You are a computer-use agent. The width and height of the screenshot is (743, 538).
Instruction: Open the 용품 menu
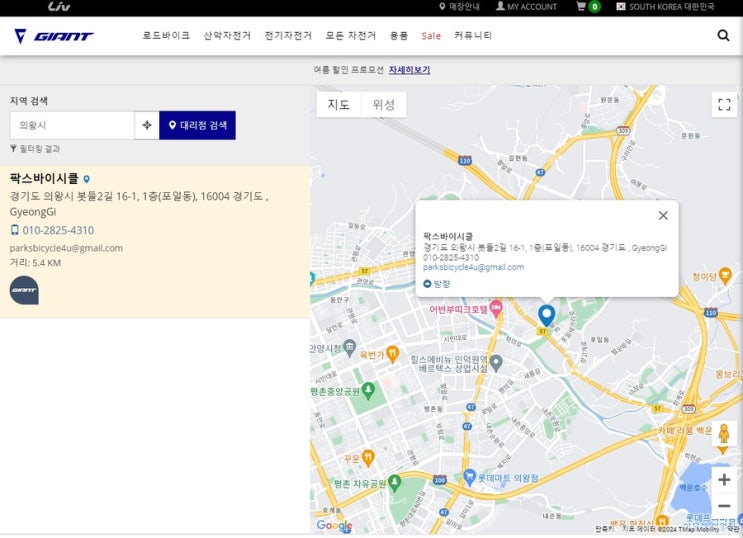coord(399,36)
